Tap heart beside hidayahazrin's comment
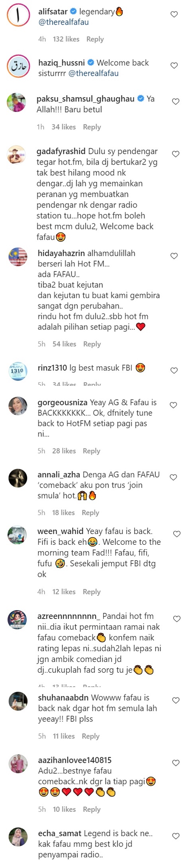 [x=174, y=256]
